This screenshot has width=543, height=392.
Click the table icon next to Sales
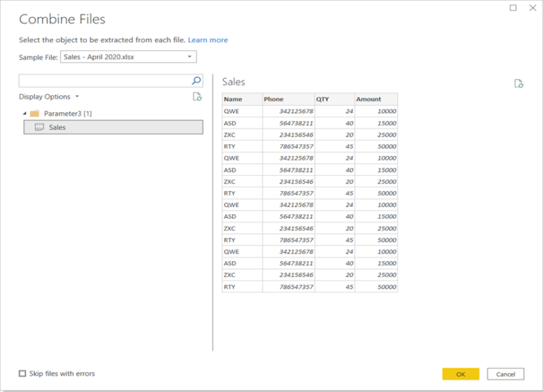click(39, 127)
